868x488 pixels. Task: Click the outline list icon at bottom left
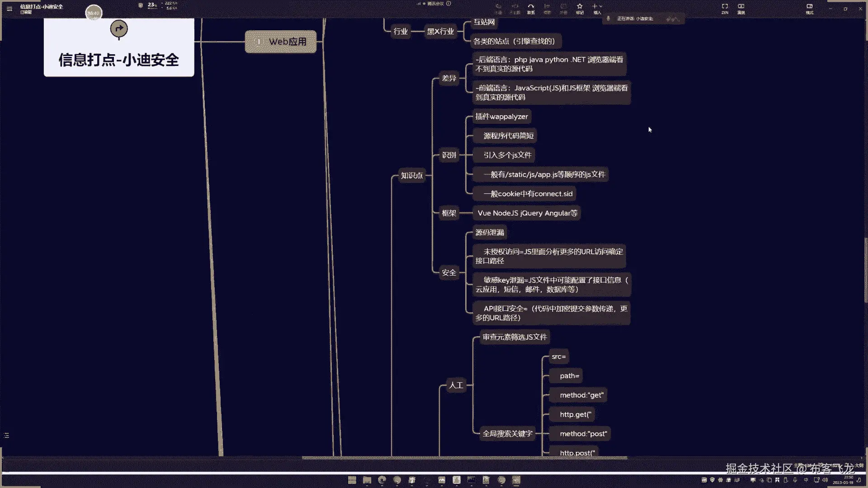pos(6,435)
